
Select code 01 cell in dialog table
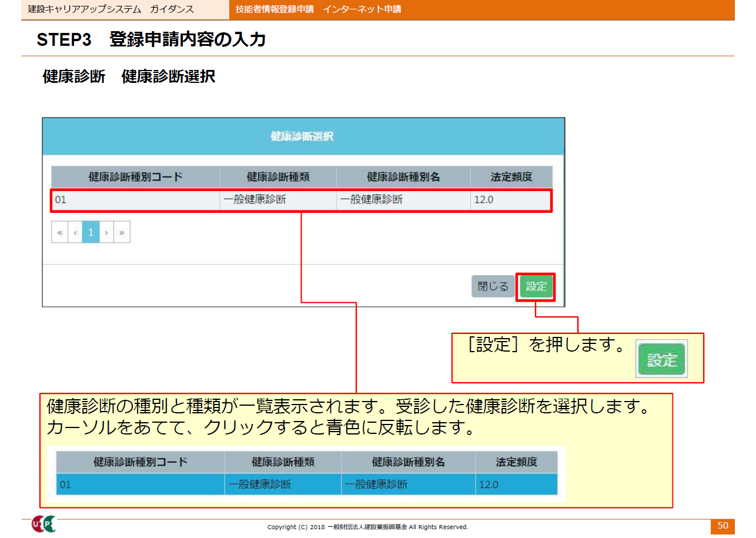pyautogui.click(x=135, y=200)
